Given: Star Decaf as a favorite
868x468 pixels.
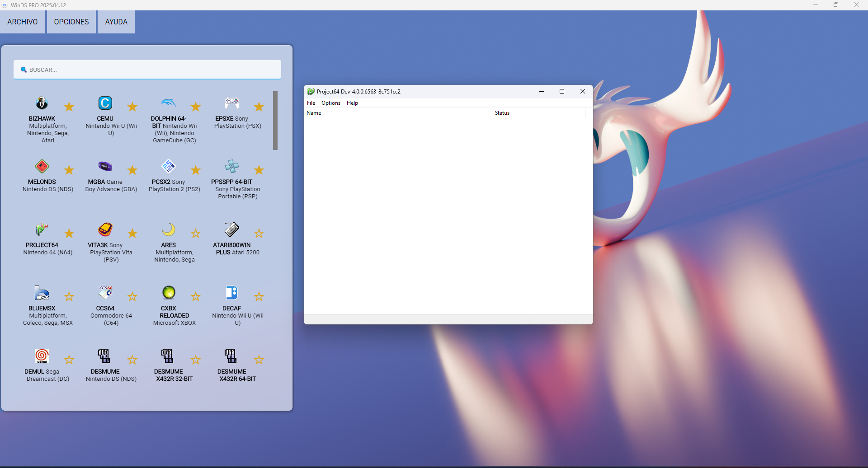Looking at the screenshot, I should (x=259, y=296).
